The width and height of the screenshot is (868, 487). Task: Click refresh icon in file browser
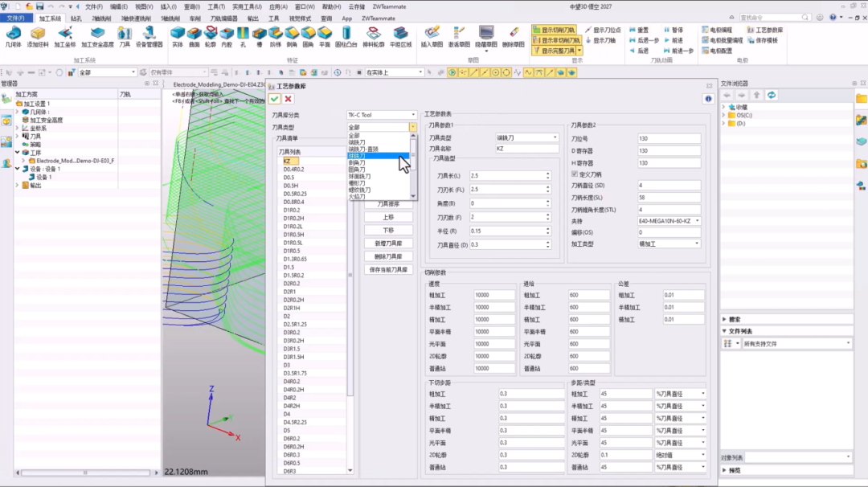(771, 95)
